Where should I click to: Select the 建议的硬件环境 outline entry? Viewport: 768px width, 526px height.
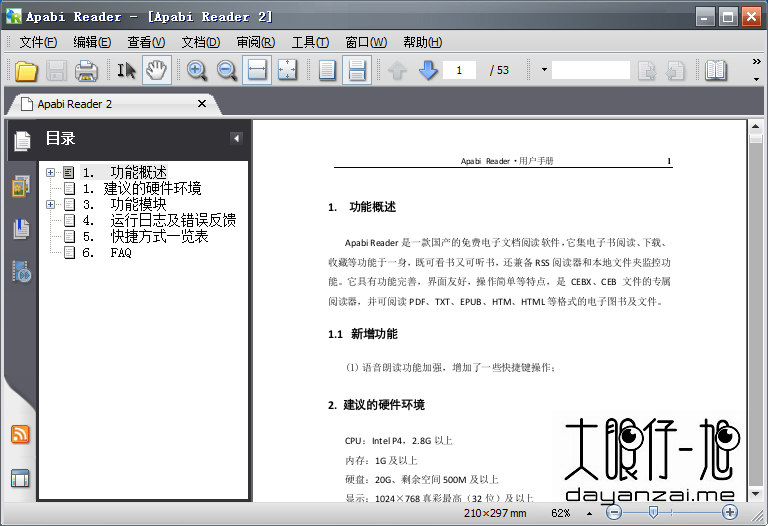142,189
